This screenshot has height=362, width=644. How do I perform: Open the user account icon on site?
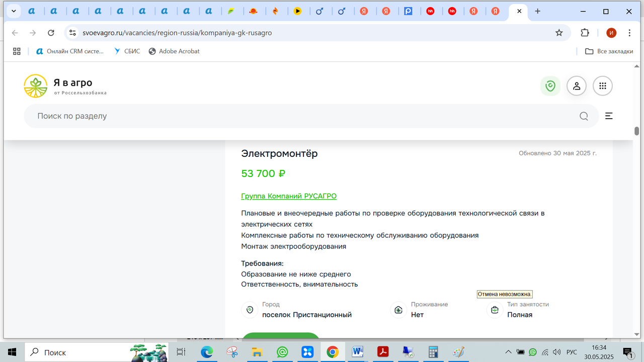click(x=577, y=86)
